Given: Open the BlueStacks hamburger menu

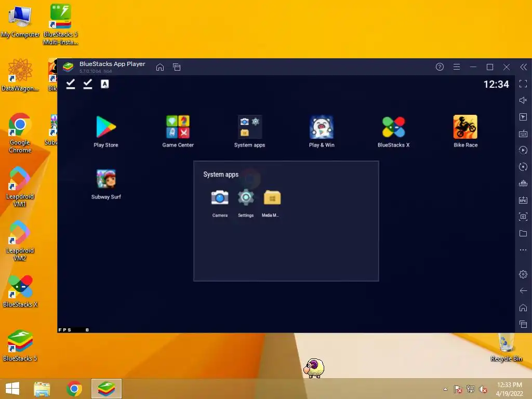Looking at the screenshot, I should (x=457, y=67).
